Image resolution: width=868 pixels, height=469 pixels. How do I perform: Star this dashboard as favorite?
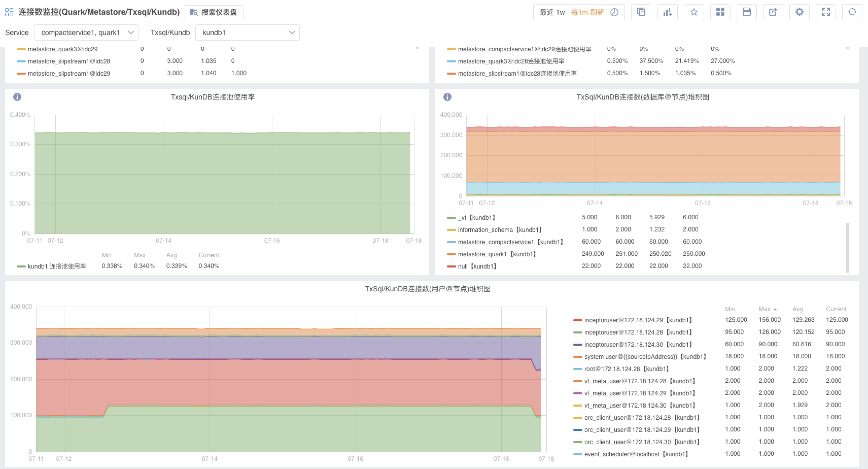[694, 12]
